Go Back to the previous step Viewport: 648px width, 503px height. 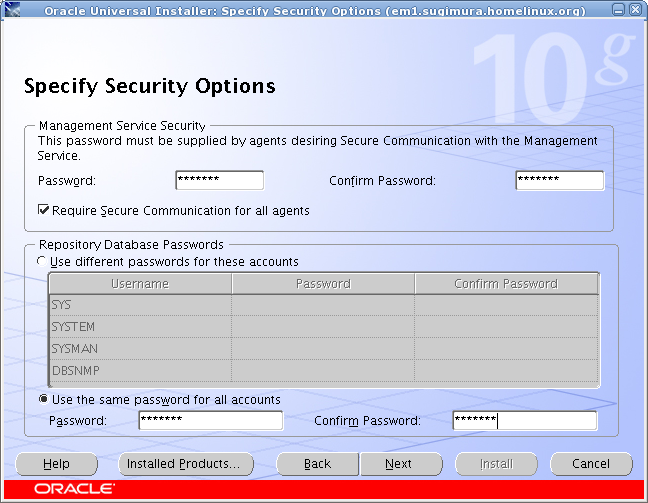[317, 464]
